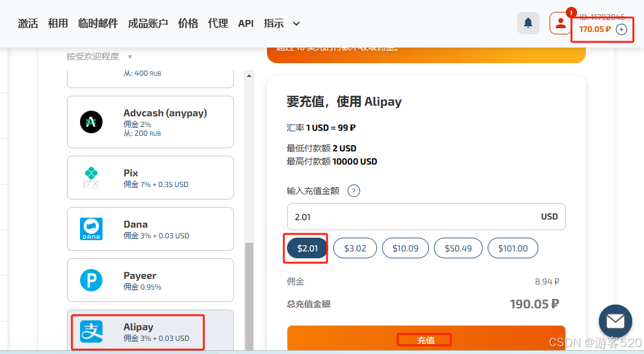Select Advcash (anypay) payment method
The image size is (644, 354).
[x=150, y=122]
